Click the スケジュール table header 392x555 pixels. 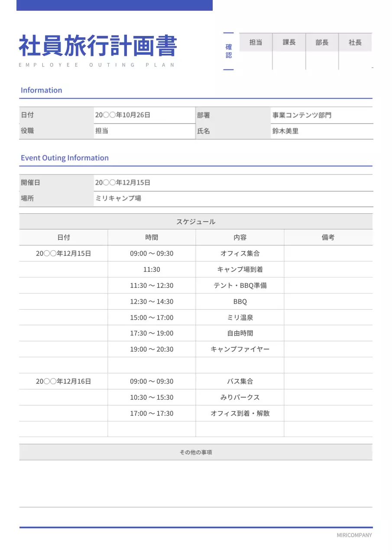click(195, 221)
